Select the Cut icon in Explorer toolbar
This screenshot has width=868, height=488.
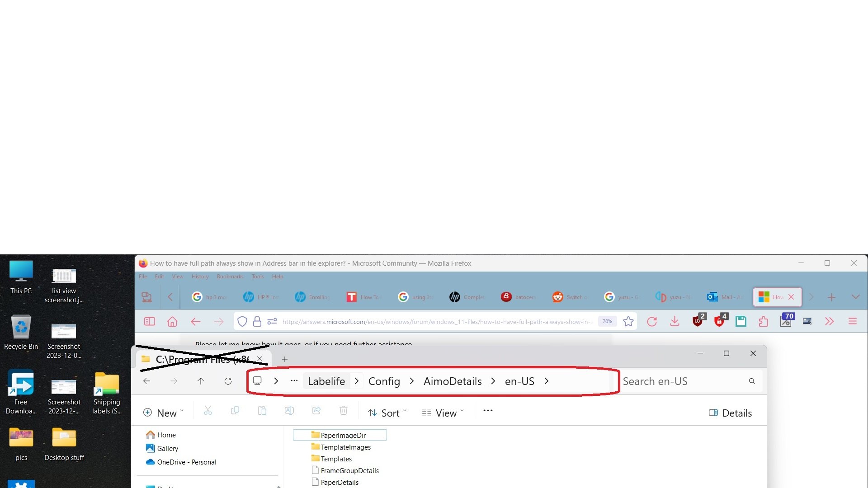click(208, 410)
